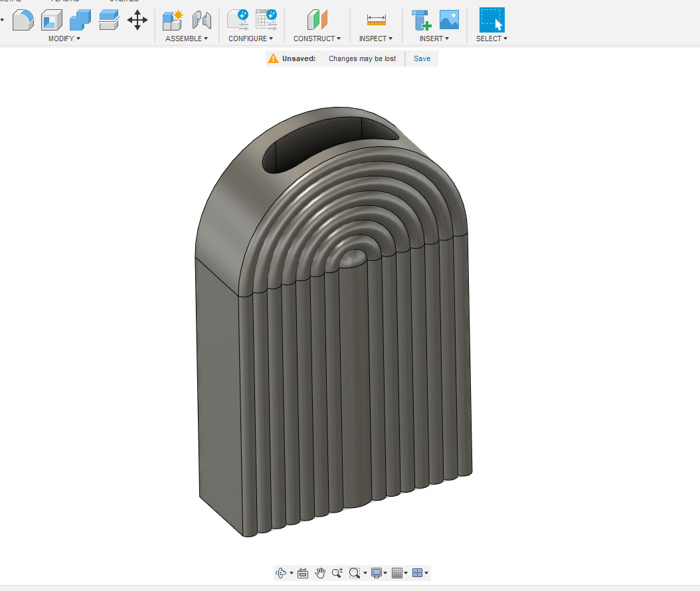The height and width of the screenshot is (591, 700).
Task: Activate the Pan hand tool
Action: (x=320, y=573)
